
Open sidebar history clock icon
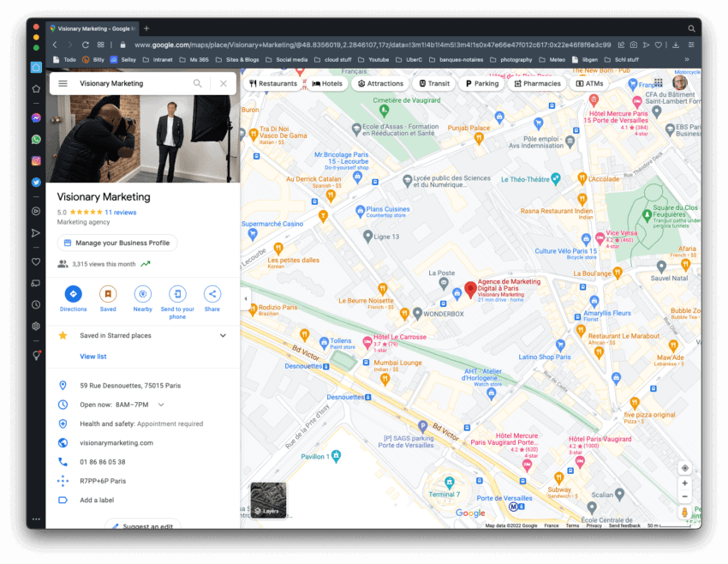[36, 305]
